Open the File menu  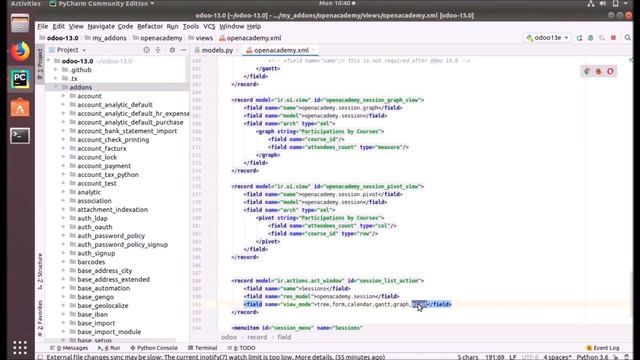[x=42, y=26]
